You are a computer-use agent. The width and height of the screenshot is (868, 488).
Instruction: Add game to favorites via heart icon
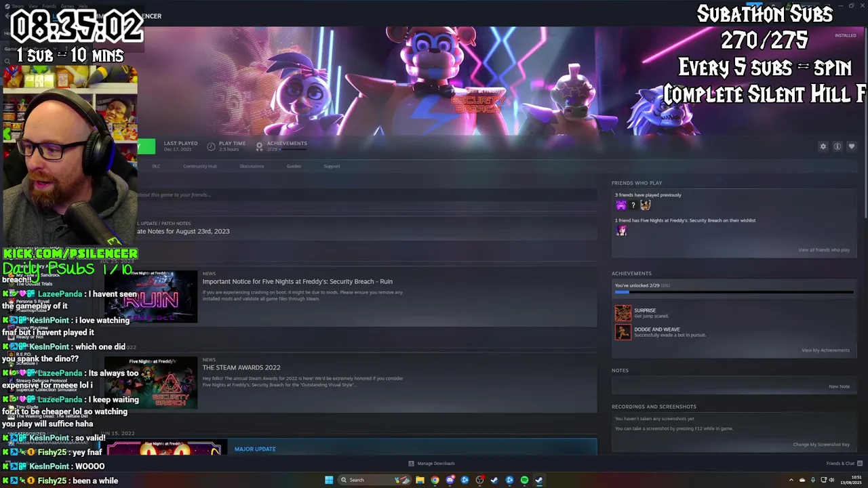click(x=852, y=146)
